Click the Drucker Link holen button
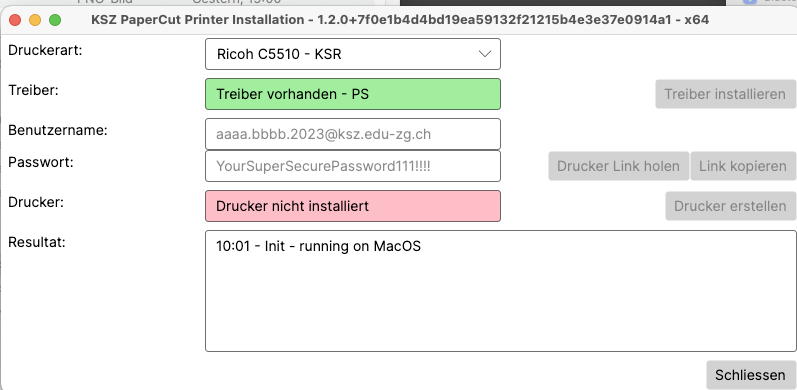This screenshot has height=390, width=797. [x=618, y=166]
